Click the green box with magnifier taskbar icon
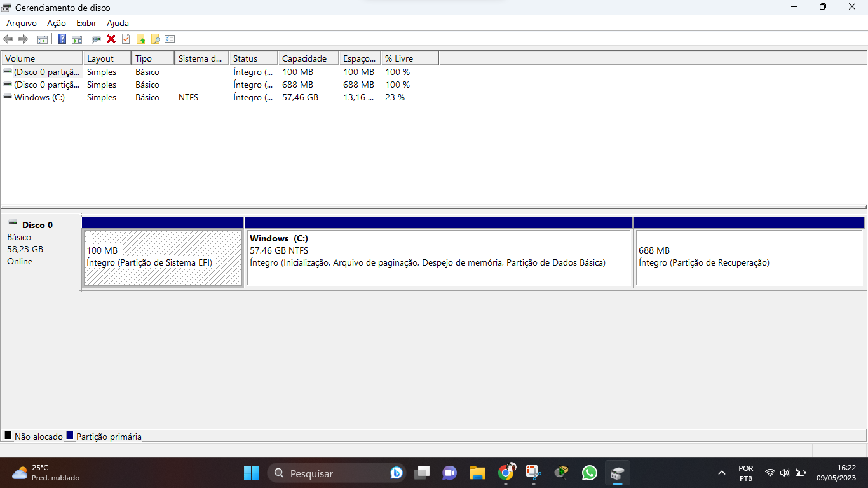The image size is (868, 488). tap(561, 473)
